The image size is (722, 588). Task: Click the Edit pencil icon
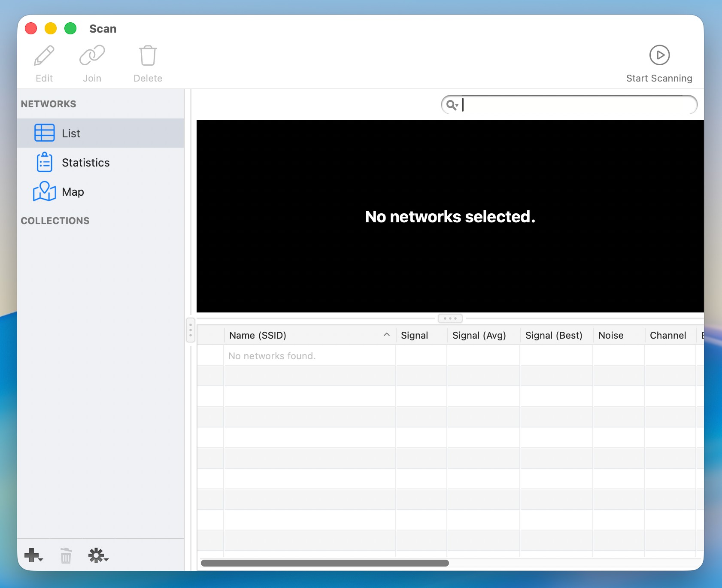tap(44, 56)
